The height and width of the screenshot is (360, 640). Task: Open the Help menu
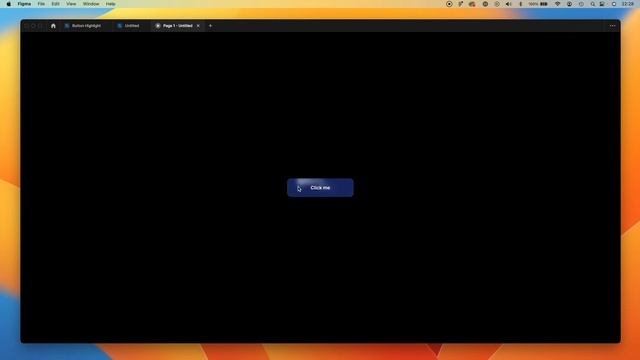[x=110, y=4]
